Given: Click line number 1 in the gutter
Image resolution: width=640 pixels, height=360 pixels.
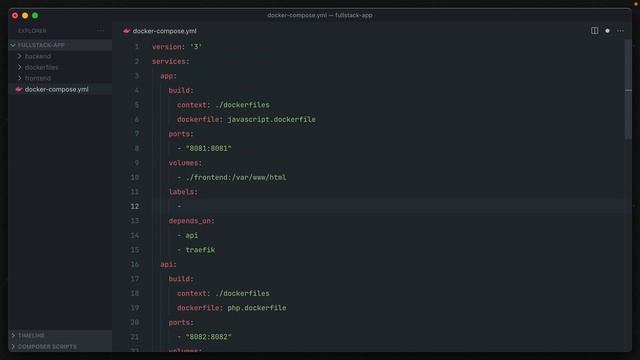Looking at the screenshot, I should (137, 47).
